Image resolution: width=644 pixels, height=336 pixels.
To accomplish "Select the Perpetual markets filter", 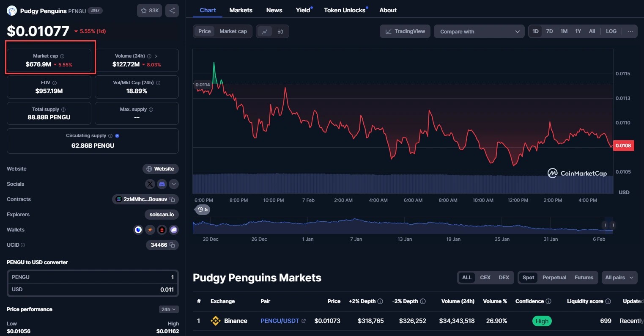I will coord(554,278).
